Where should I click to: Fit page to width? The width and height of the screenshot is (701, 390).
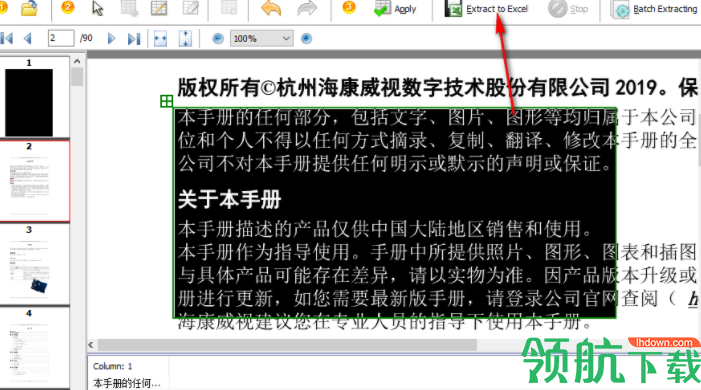(x=160, y=38)
